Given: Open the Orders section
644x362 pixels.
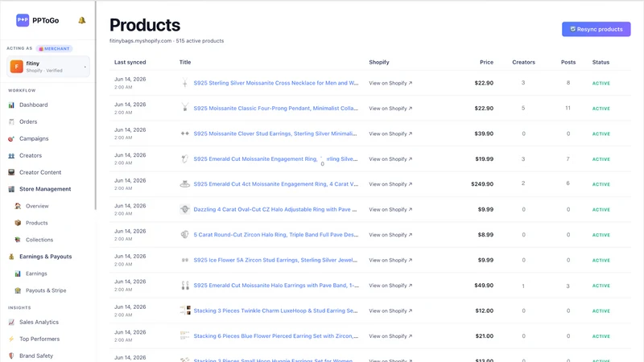Looking at the screenshot, I should [28, 122].
